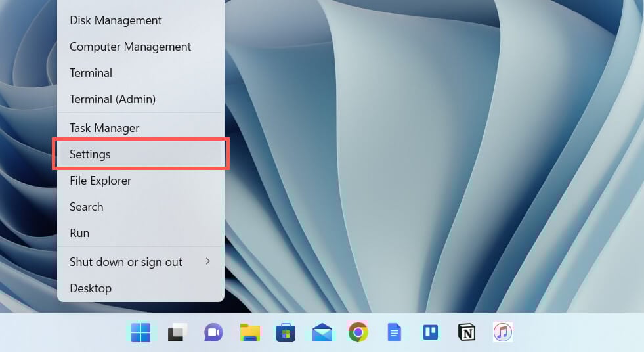Image resolution: width=644 pixels, height=352 pixels.
Task: Select Disk Management in the menu
Action: click(x=140, y=20)
